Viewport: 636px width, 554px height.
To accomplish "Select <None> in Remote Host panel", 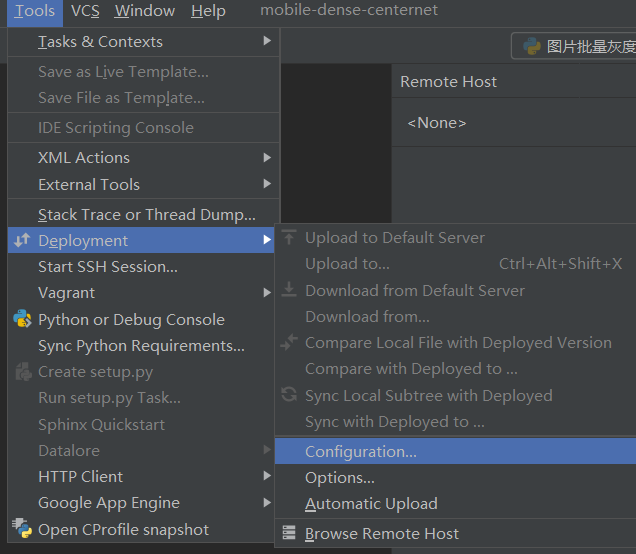I will 437,122.
